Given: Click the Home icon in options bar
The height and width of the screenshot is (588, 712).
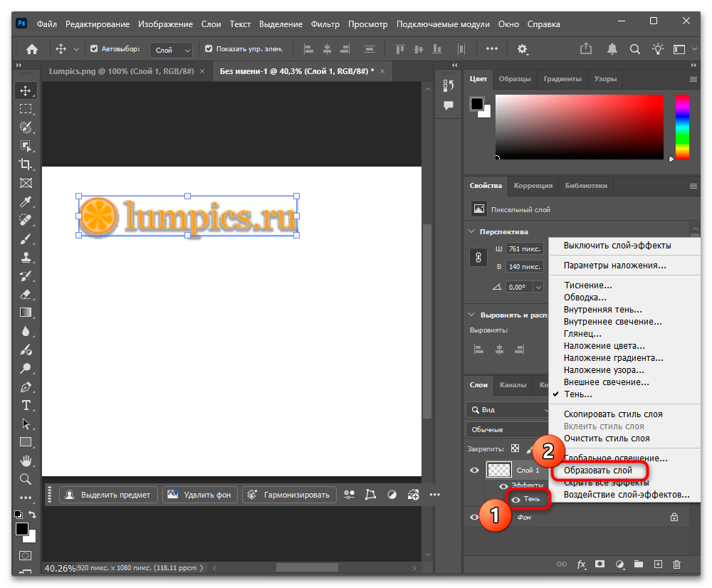Looking at the screenshot, I should coord(32,49).
